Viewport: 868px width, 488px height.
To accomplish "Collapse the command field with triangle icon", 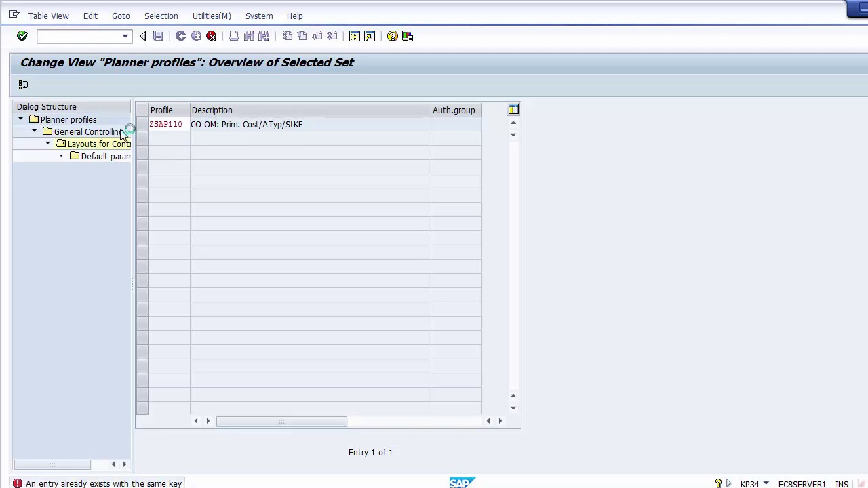I will (142, 36).
